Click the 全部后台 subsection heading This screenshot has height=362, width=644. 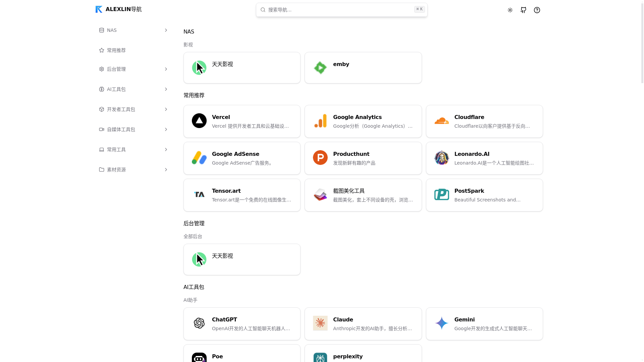click(x=193, y=236)
